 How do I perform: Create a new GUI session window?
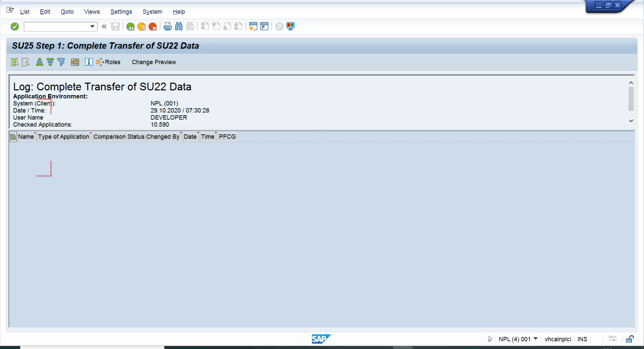tap(253, 27)
